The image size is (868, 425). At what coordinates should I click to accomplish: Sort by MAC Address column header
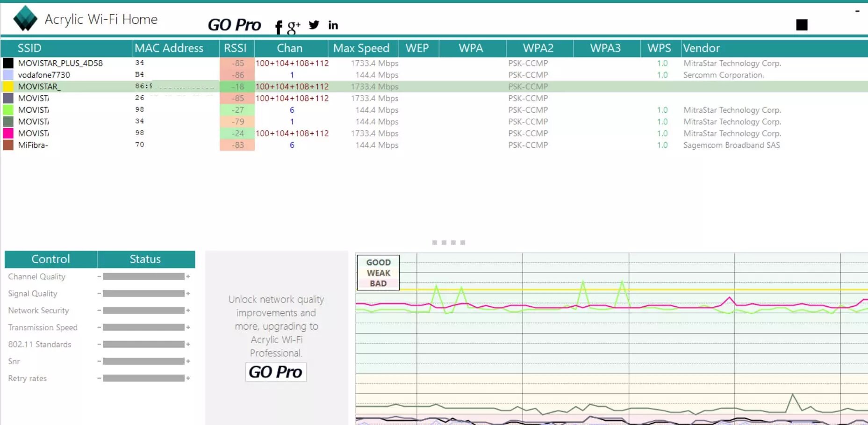(176, 48)
